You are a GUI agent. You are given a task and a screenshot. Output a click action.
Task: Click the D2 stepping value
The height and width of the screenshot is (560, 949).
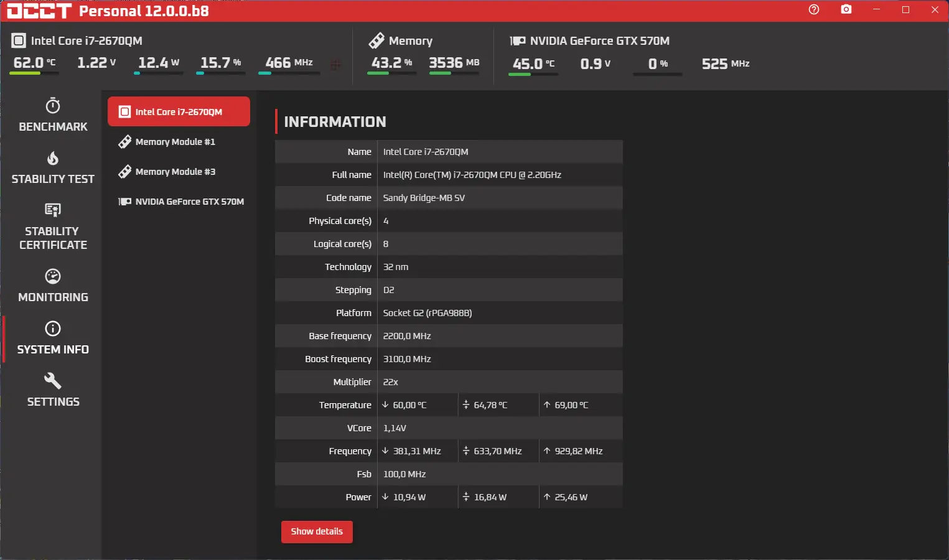[388, 290]
